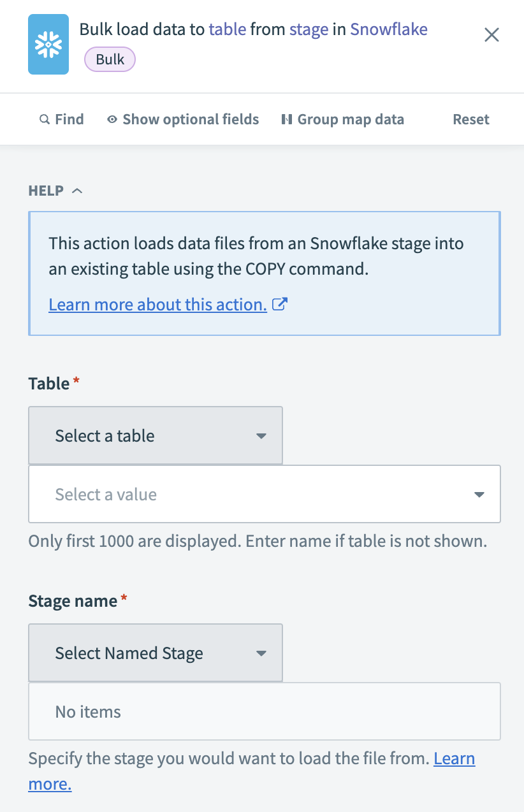Viewport: 524px width, 812px height.
Task: Open Learn more about this action
Action: tap(159, 305)
